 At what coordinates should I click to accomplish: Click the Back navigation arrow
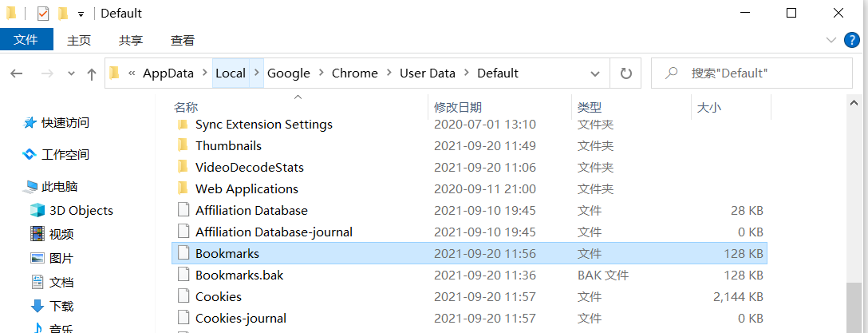(x=17, y=73)
